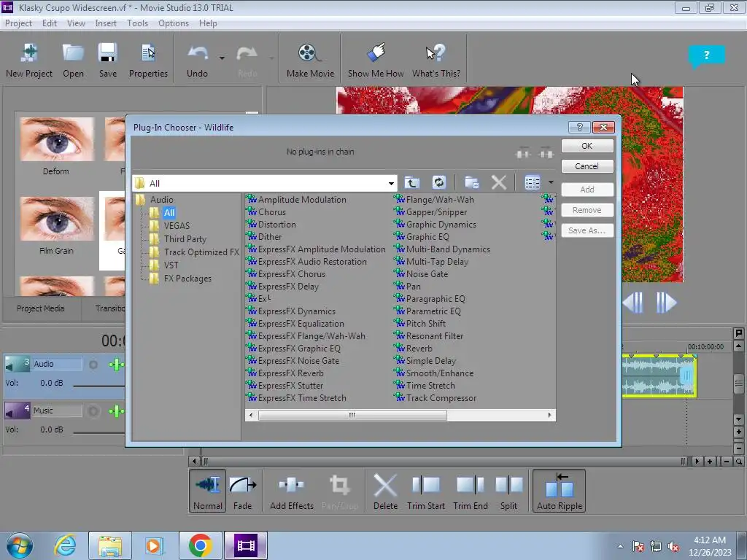The width and height of the screenshot is (747, 560).
Task: Confirm the Plug-In Chooser with OK
Action: [x=587, y=146]
